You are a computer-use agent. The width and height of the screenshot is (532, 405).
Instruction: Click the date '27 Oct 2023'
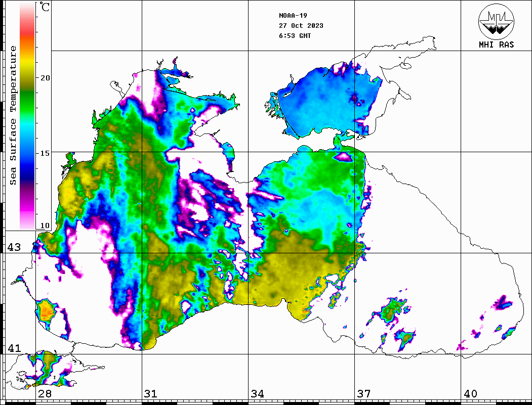301,26
